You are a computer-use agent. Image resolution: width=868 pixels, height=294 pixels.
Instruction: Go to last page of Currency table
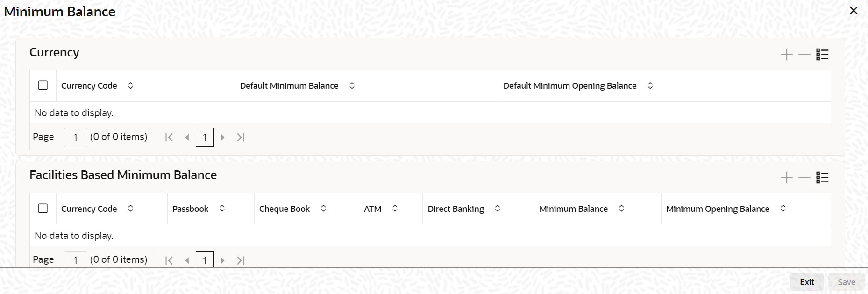pos(241,137)
